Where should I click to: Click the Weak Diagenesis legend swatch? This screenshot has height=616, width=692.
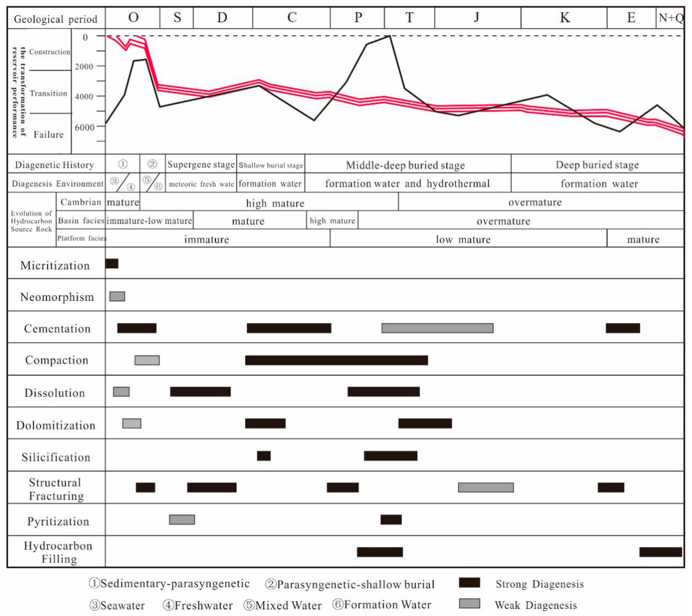coord(469,603)
